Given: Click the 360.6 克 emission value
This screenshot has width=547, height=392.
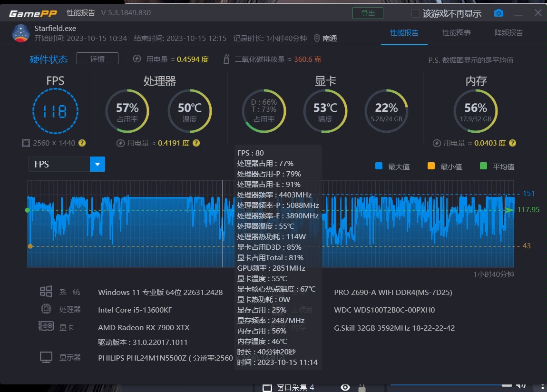Looking at the screenshot, I should point(307,59).
